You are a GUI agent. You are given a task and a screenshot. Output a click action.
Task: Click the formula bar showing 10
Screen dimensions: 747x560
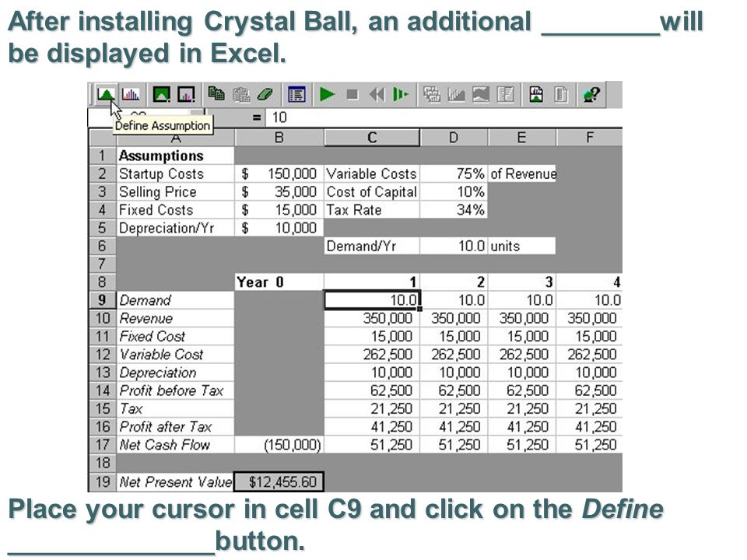click(x=444, y=117)
